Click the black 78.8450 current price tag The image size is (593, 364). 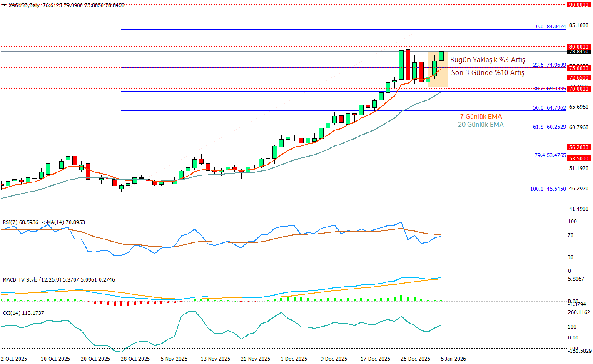[578, 52]
